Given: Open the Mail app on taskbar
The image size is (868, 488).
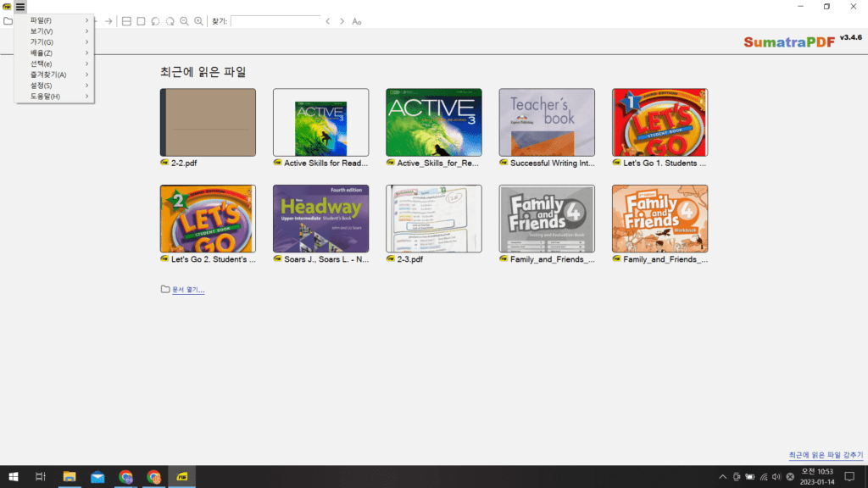Looking at the screenshot, I should (97, 476).
